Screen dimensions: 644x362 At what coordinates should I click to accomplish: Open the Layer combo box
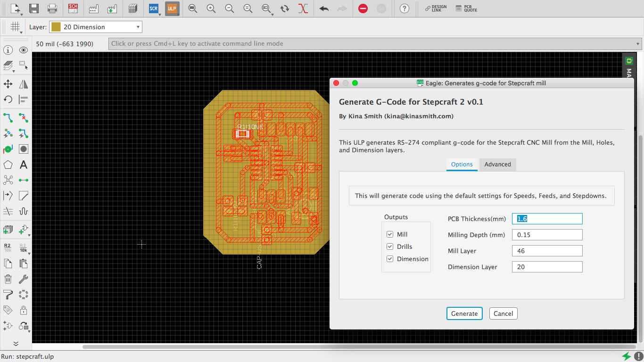coord(96,27)
